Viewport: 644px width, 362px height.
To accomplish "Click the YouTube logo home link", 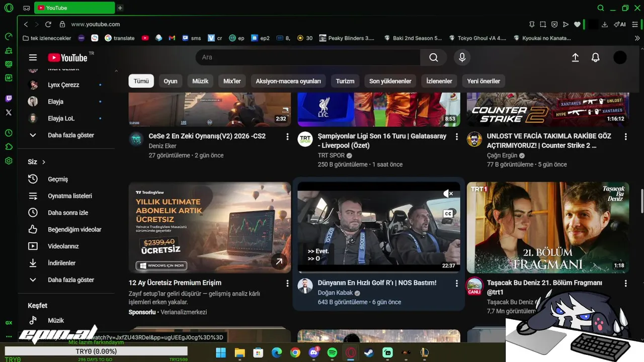I will [x=67, y=57].
